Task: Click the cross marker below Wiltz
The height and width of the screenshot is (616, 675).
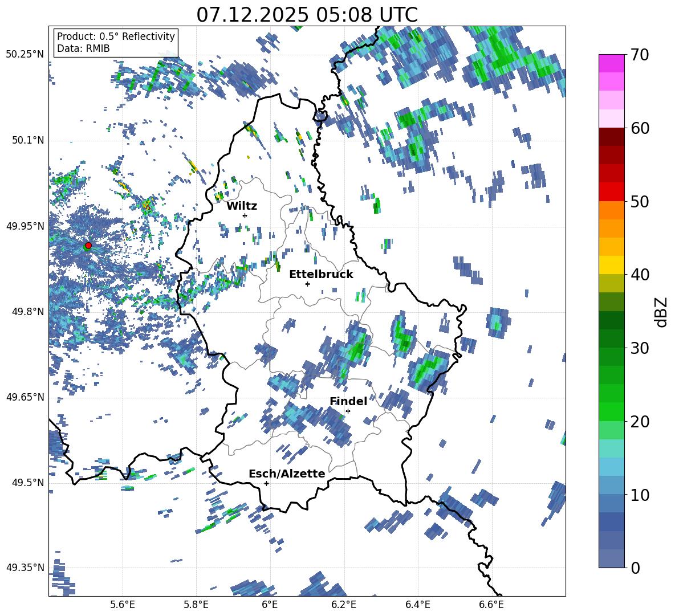Action: coord(245,215)
